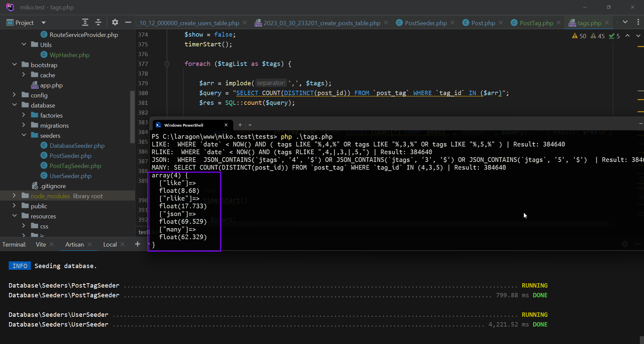
Task: Open editor tabs overflow chevron
Action: pyautogui.click(x=625, y=22)
